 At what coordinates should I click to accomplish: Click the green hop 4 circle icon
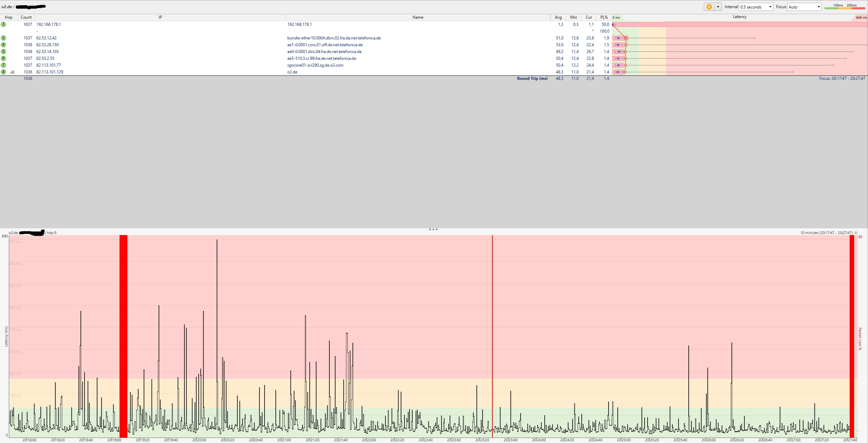point(3,45)
